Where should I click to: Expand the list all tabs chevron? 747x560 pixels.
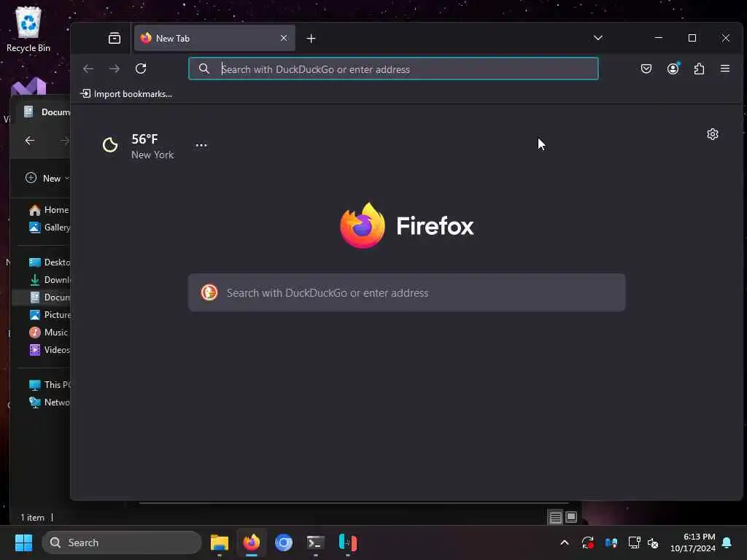click(598, 38)
